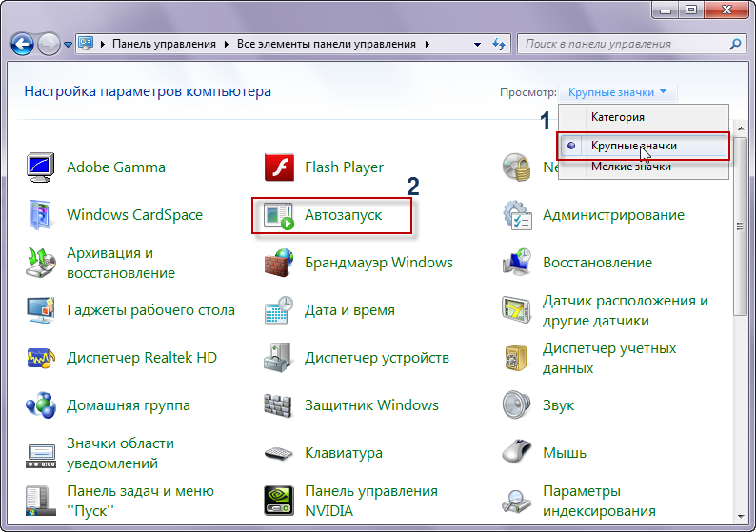
Task: Click the Значки области уведомлений icon
Action: coord(41,456)
